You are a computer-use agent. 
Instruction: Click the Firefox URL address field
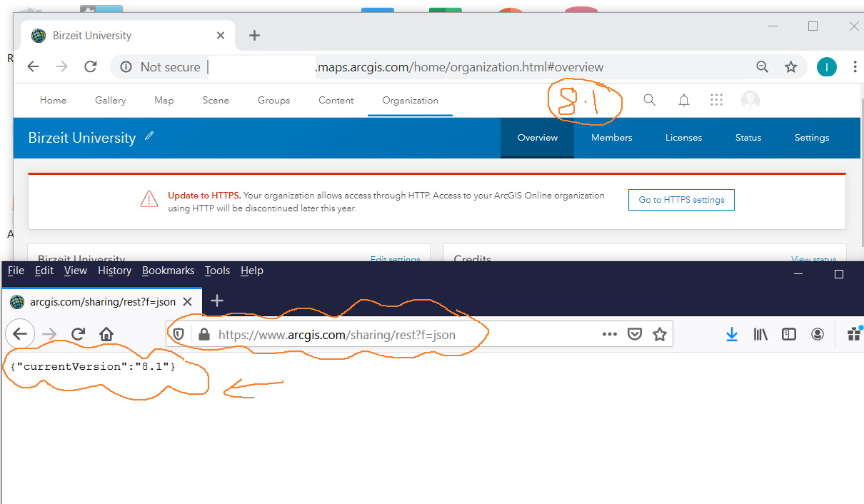pyautogui.click(x=420, y=334)
